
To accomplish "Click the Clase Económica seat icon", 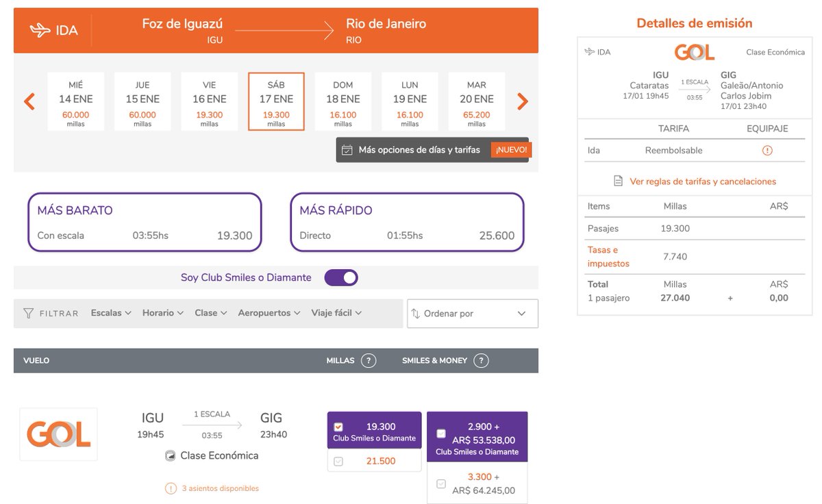I will click(x=170, y=456).
